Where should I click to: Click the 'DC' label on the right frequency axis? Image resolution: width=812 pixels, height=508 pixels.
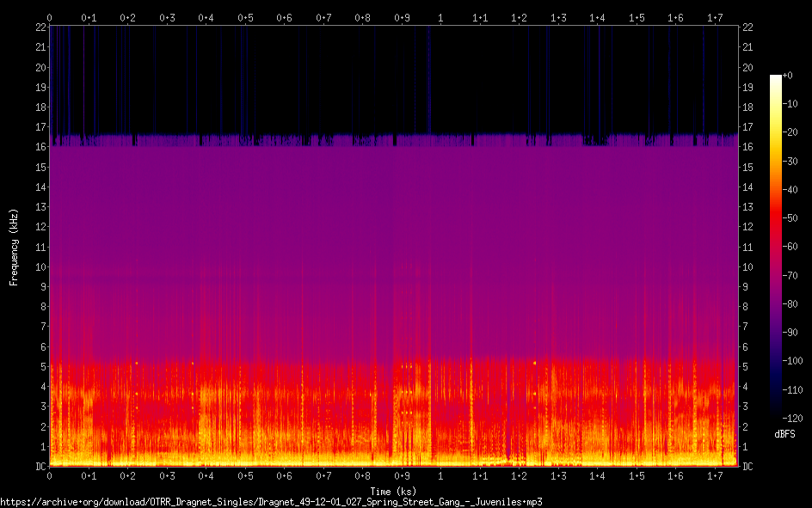point(747,467)
